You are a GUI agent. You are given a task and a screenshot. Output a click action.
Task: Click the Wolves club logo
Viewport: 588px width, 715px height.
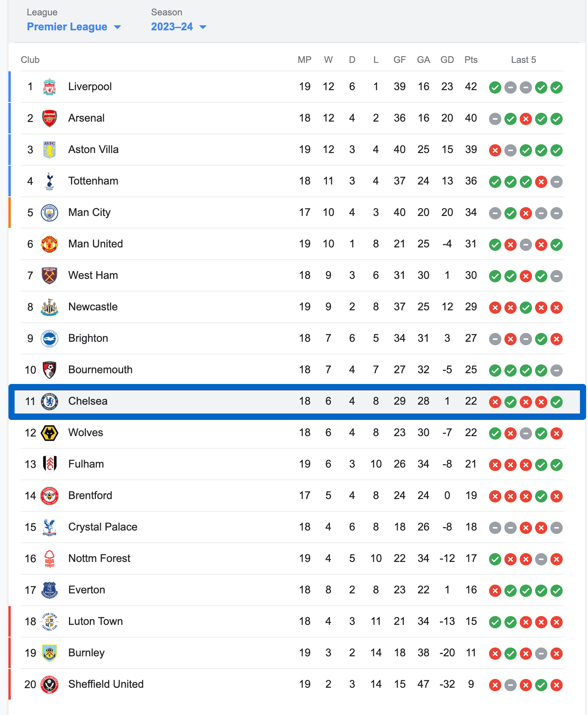tap(49, 433)
